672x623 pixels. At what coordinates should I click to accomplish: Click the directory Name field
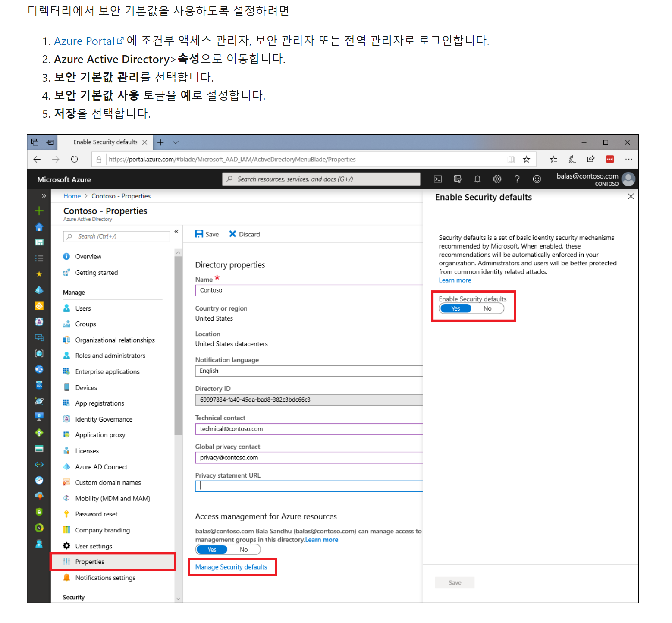click(x=309, y=290)
